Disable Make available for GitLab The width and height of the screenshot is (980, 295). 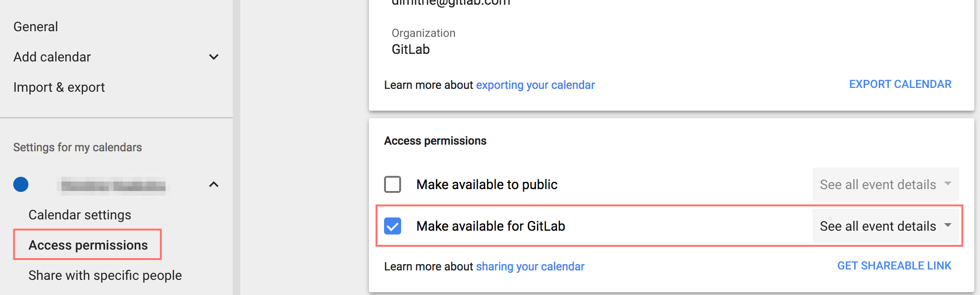pos(392,226)
